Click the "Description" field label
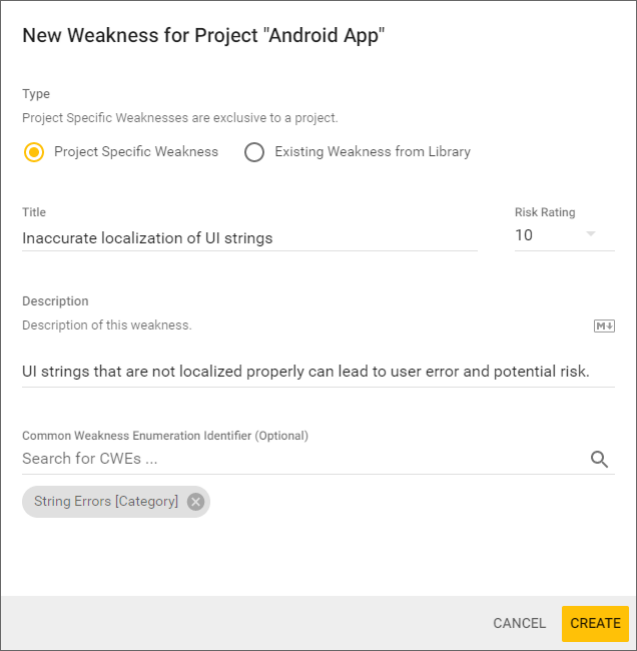 coord(55,301)
